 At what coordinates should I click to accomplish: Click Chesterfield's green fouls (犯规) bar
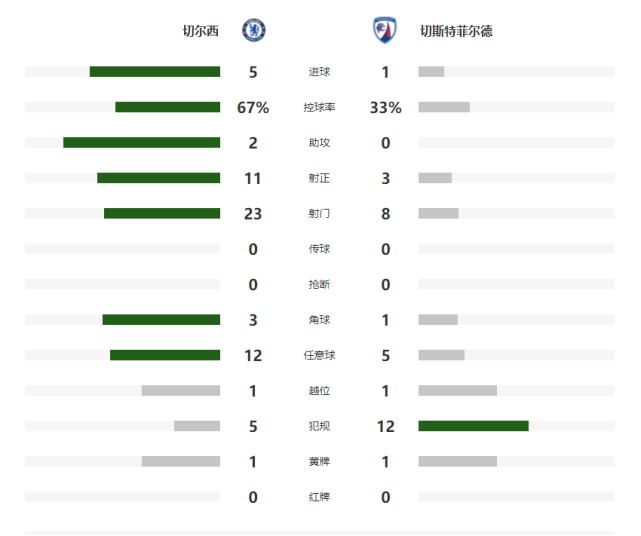[x=473, y=426]
